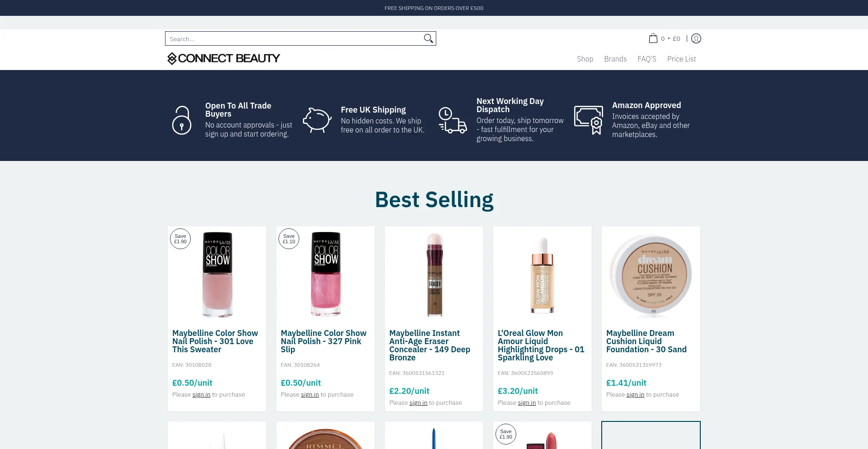The height and width of the screenshot is (449, 868).
Task: Click the search magnifying glass icon
Action: (x=428, y=38)
